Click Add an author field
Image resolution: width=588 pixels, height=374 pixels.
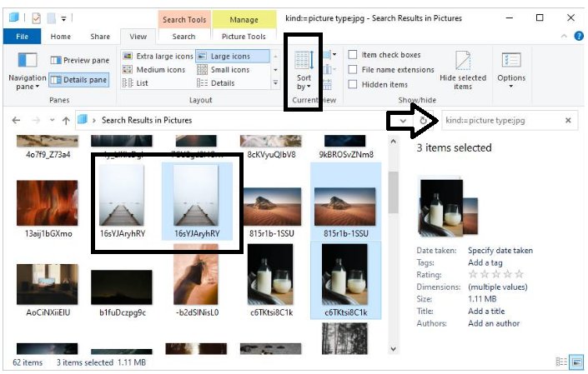(x=494, y=323)
